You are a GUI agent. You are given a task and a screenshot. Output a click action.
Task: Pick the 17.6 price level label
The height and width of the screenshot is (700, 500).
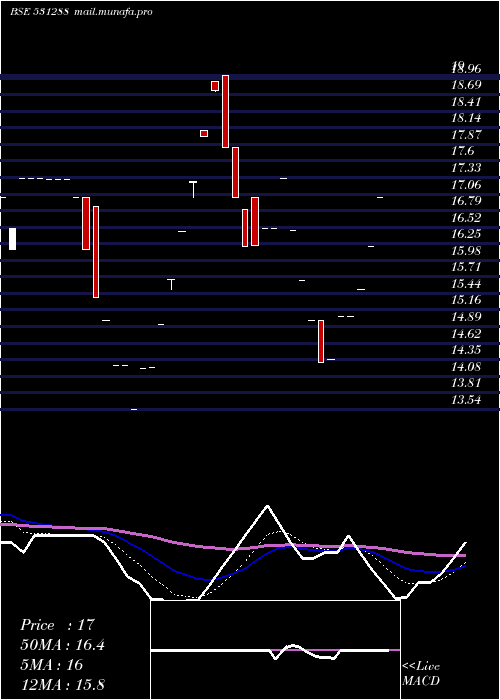click(x=463, y=151)
